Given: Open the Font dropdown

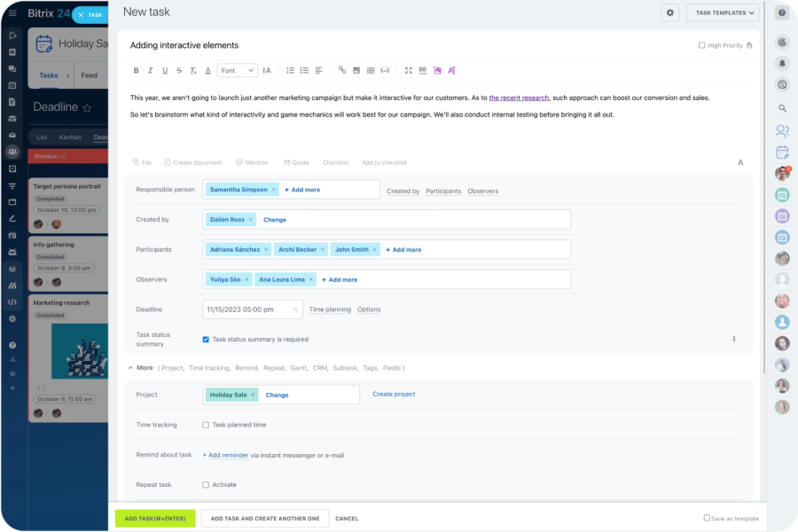Looking at the screenshot, I should point(238,70).
